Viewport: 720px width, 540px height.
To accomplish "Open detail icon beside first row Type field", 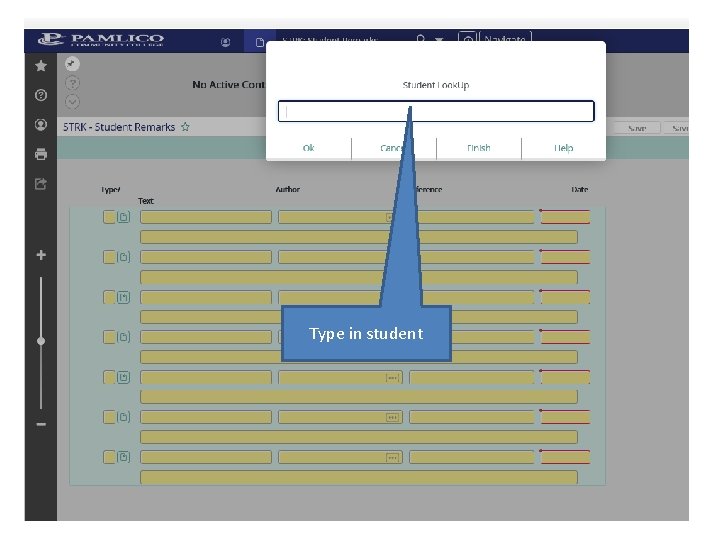I will point(124,217).
